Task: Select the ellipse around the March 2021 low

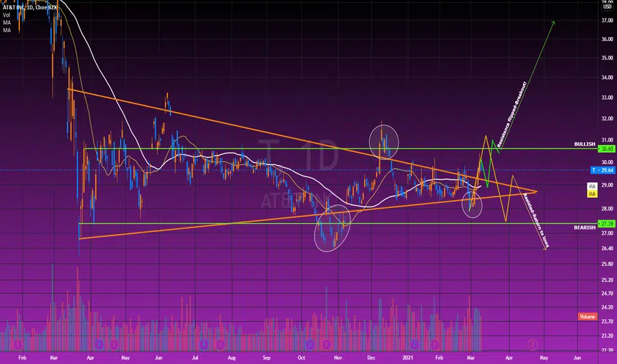Action: pos(472,205)
